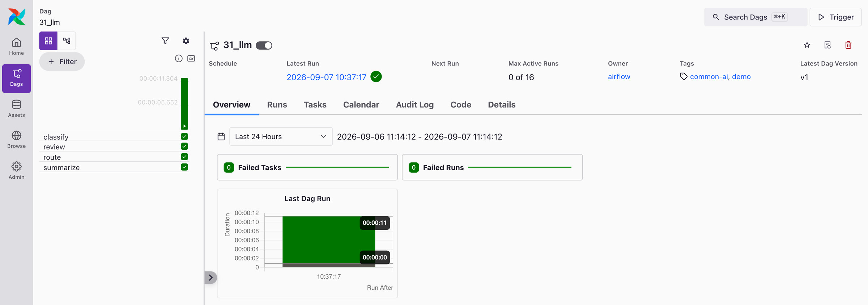Switch to graph view icon
This screenshot has width=868, height=305.
coord(67,41)
